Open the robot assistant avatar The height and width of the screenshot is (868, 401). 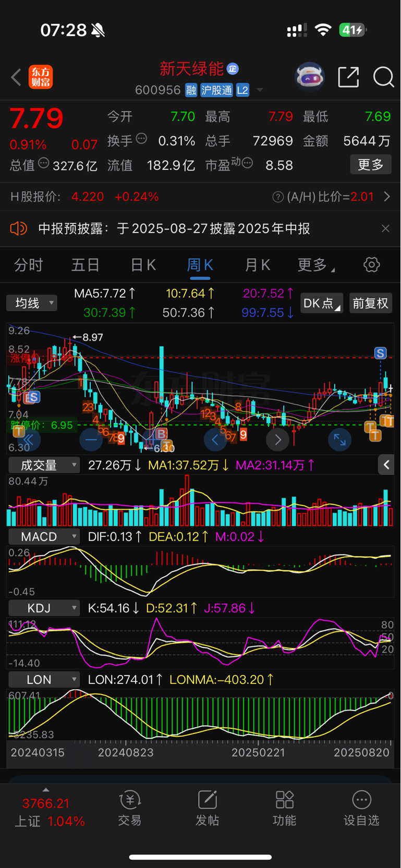[310, 77]
